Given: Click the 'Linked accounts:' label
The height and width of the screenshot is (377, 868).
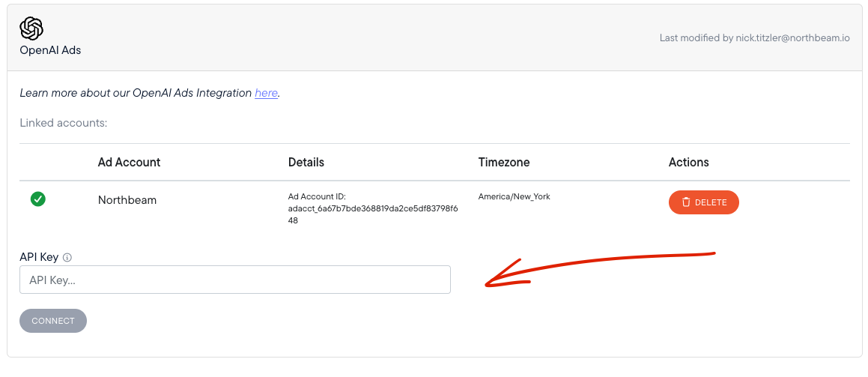Looking at the screenshot, I should [x=64, y=123].
